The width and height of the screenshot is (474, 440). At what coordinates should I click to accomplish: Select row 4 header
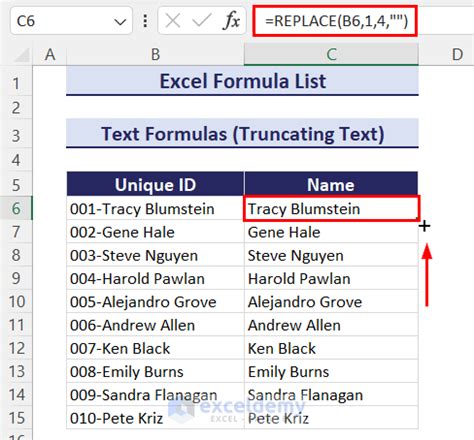pyautogui.click(x=16, y=160)
